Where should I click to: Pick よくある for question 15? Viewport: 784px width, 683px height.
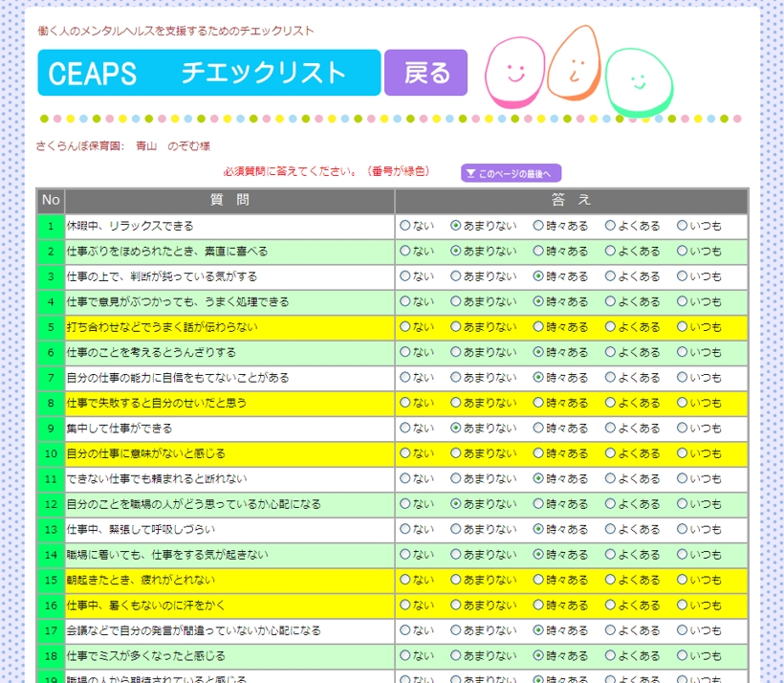pyautogui.click(x=610, y=580)
